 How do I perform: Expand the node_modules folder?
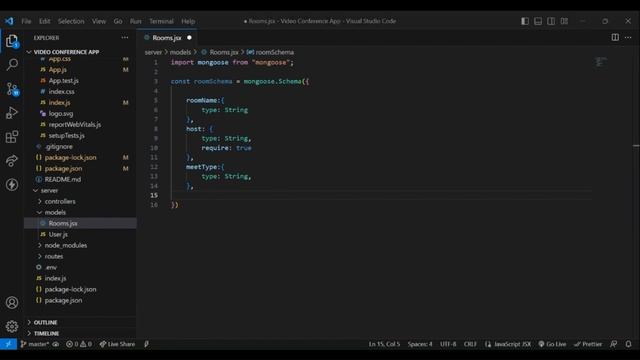click(x=66, y=245)
